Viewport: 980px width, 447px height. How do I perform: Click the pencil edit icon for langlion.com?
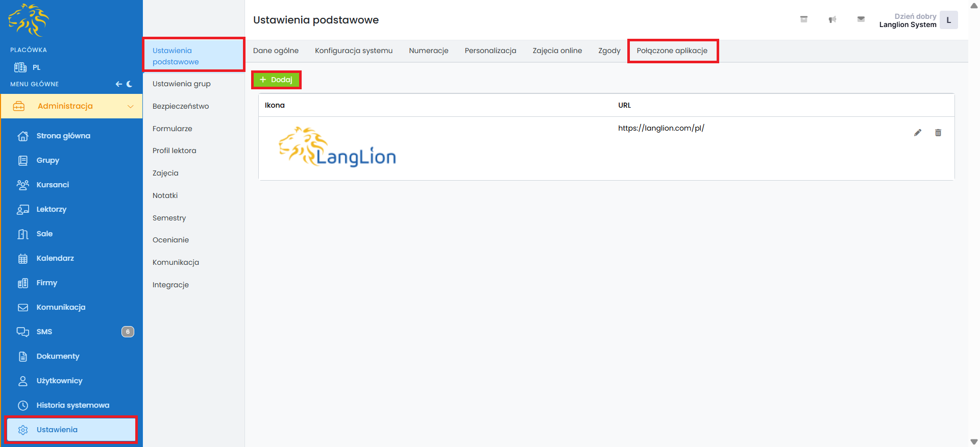click(917, 133)
